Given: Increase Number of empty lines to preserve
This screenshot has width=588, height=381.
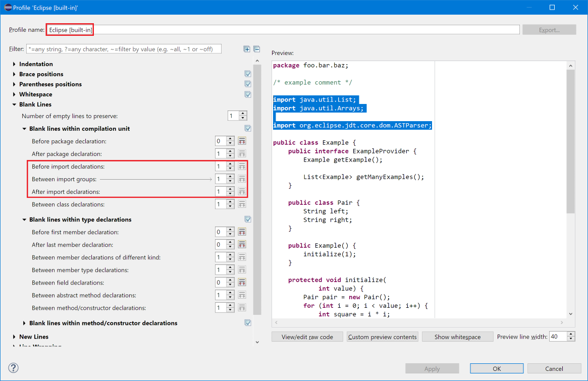Looking at the screenshot, I should (243, 114).
